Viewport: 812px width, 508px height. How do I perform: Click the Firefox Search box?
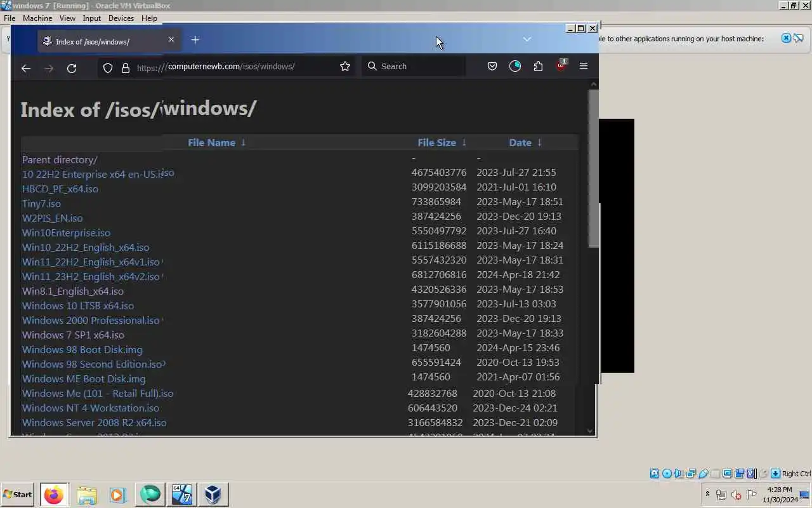tap(414, 66)
